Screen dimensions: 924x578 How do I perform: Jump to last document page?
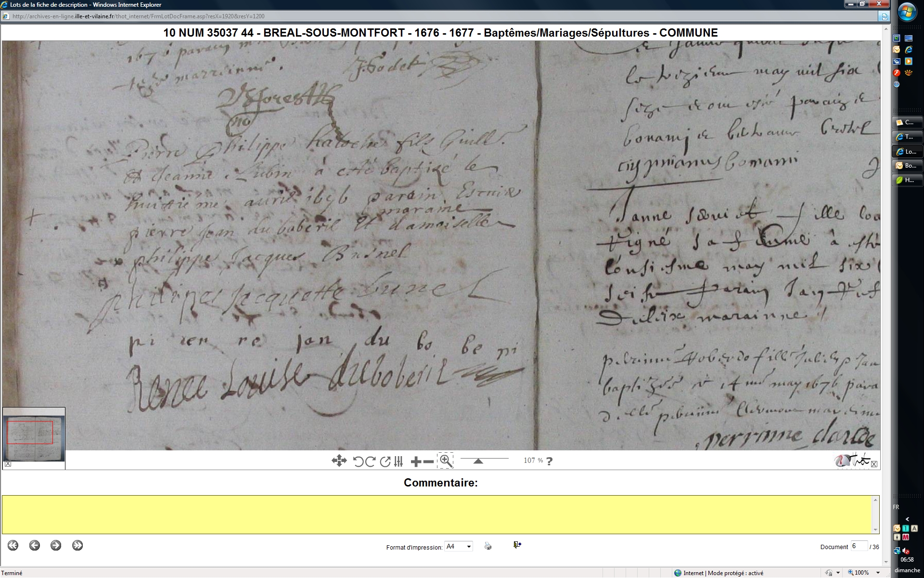77,545
